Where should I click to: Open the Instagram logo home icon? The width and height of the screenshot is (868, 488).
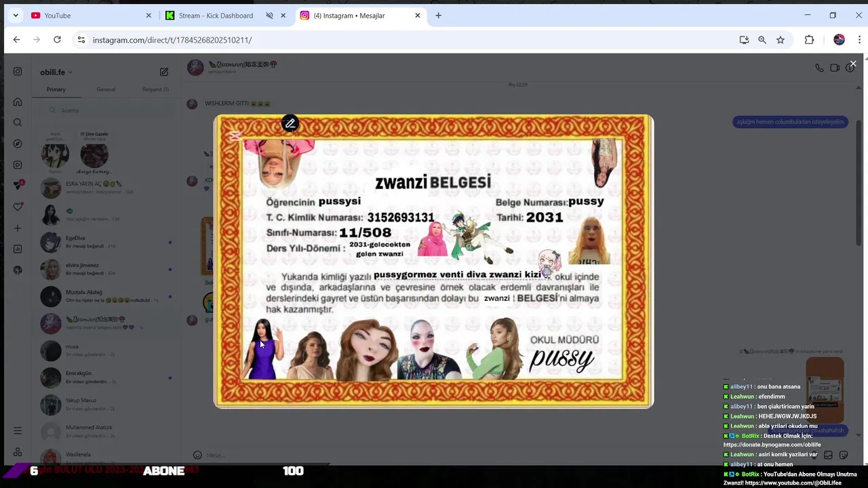coord(18,72)
